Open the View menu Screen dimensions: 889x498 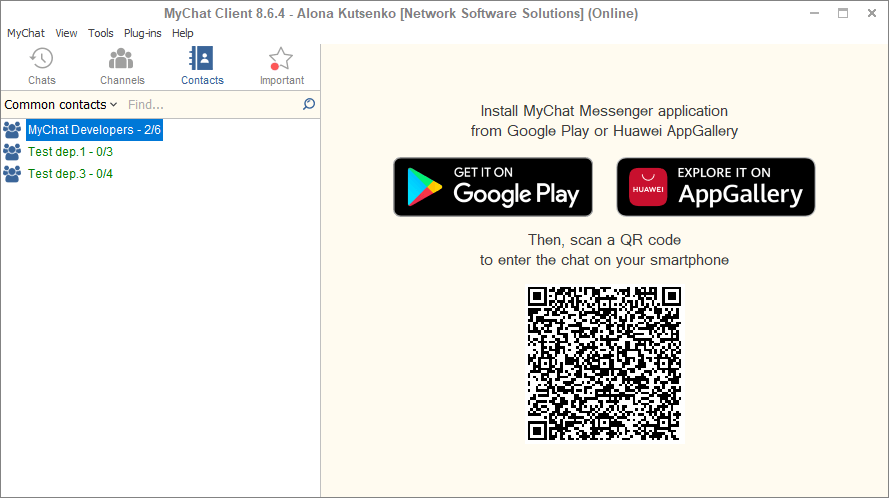[66, 33]
